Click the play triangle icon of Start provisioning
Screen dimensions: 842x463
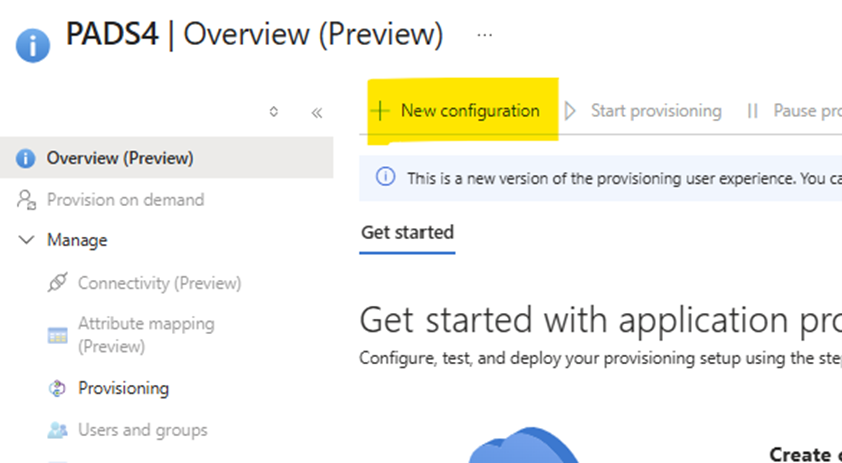point(570,111)
